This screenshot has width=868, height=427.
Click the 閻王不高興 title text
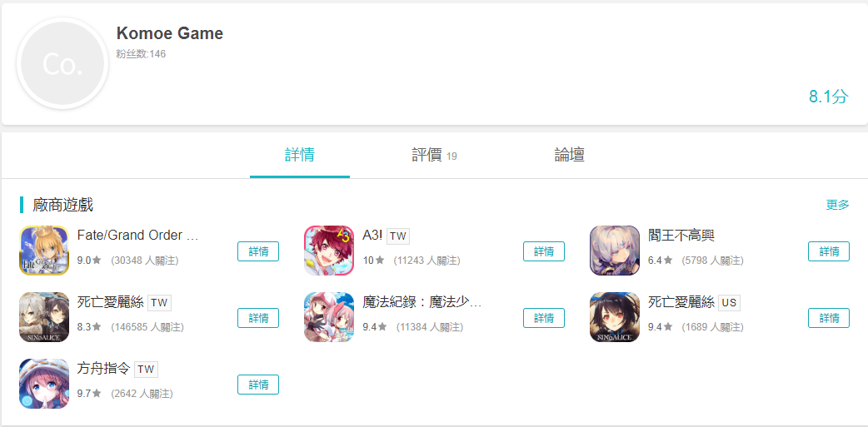(x=681, y=236)
